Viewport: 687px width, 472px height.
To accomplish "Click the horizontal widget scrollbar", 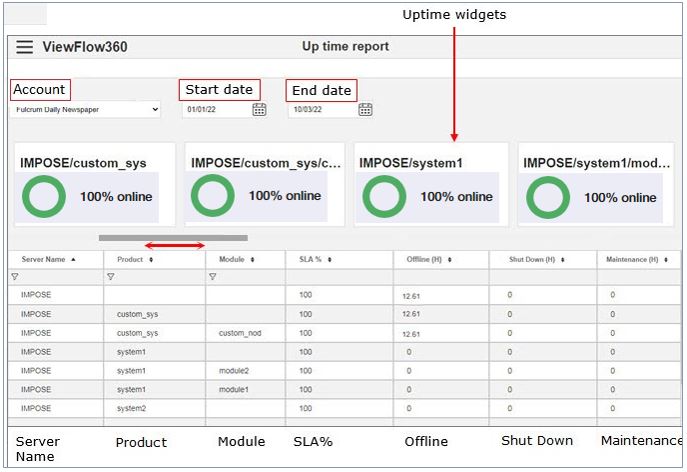I will coord(172,238).
